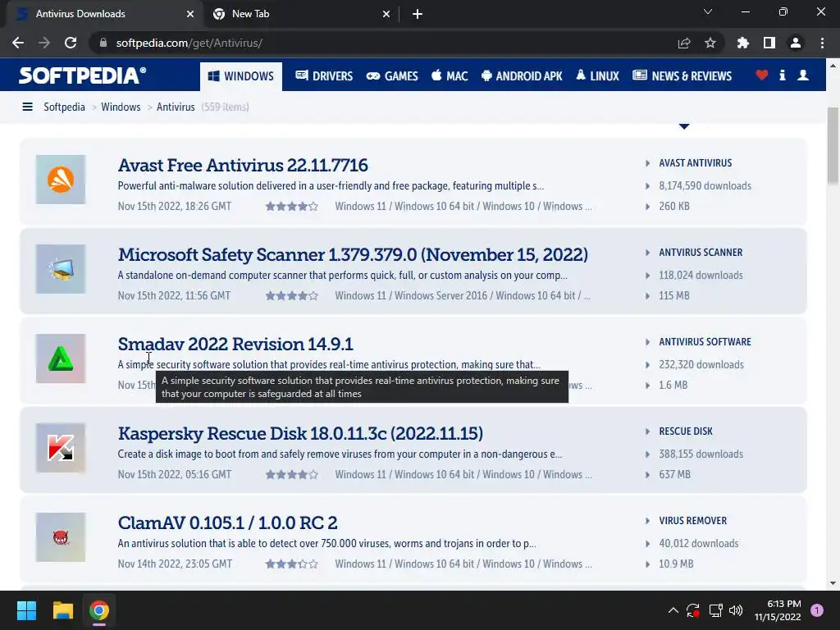Bookmark this page with the star icon
The height and width of the screenshot is (630, 840).
(x=710, y=43)
